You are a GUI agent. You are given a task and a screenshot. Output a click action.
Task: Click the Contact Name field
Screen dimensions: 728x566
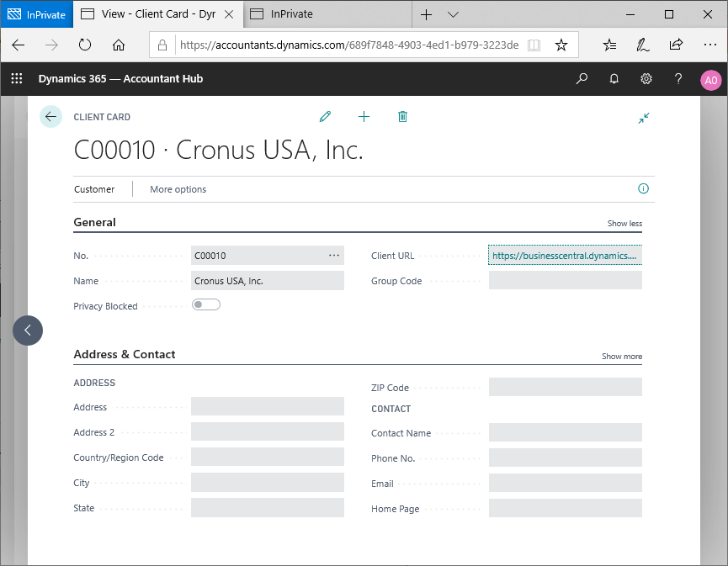coord(566,432)
